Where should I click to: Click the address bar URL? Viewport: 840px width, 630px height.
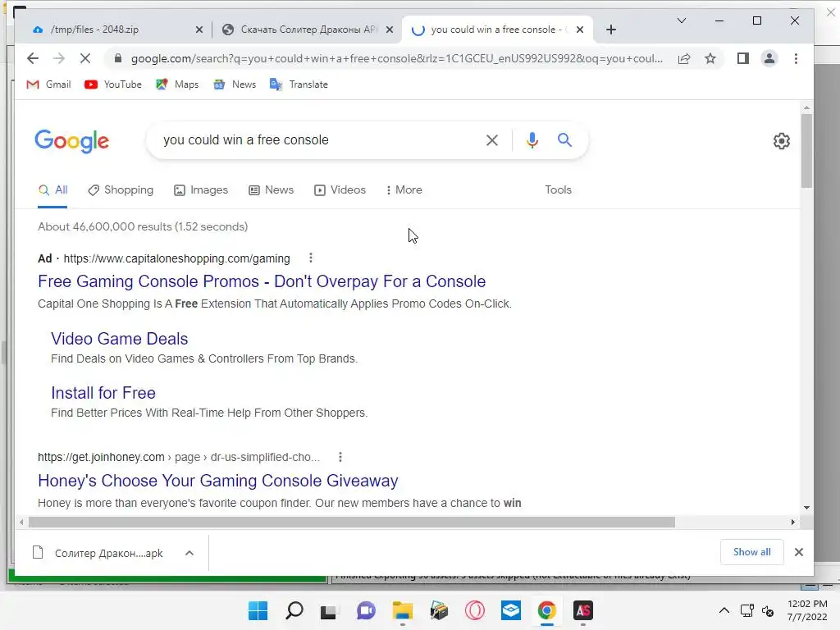point(396,58)
